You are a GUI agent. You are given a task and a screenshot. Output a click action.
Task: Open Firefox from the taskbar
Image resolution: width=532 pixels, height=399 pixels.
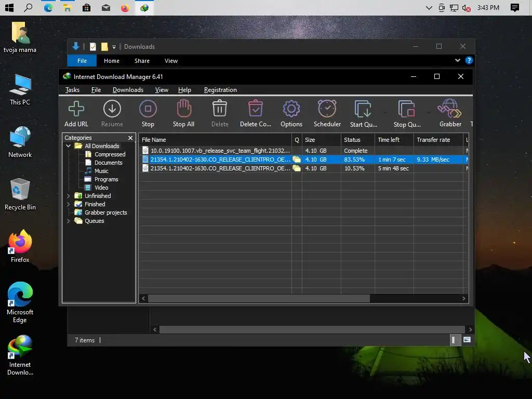point(125,7)
